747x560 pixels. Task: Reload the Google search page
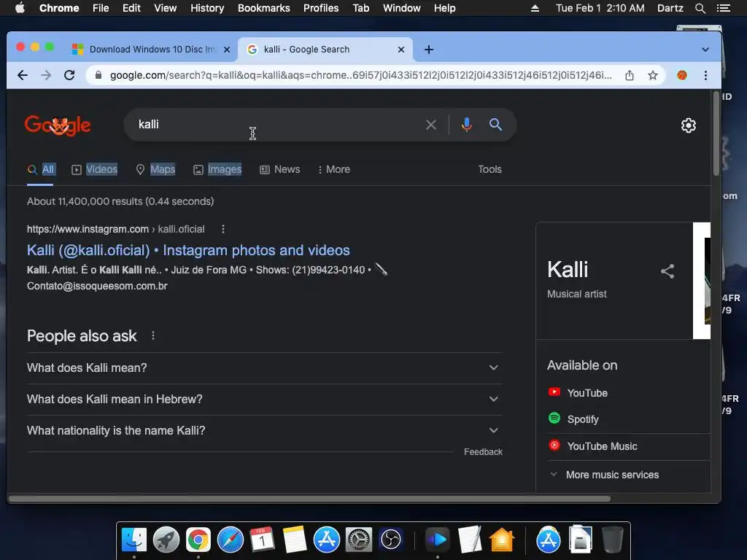pyautogui.click(x=69, y=75)
